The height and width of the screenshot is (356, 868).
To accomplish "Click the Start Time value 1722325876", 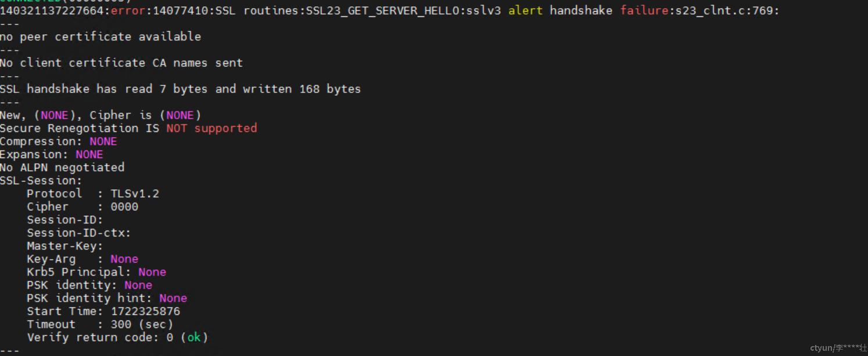I will point(145,311).
